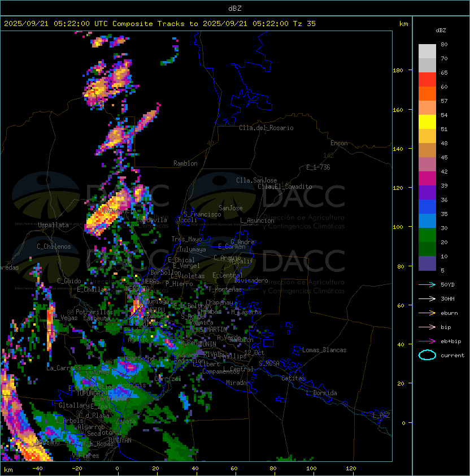Click the 'E_1-736' map label
This screenshot has width=470, height=476.
[x=318, y=167]
